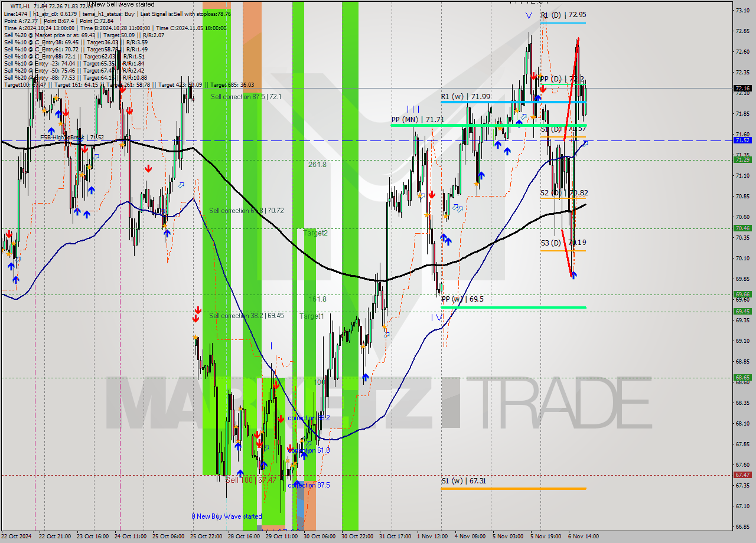Click the green 71.29 price tag
The image size is (756, 543).
[742, 159]
